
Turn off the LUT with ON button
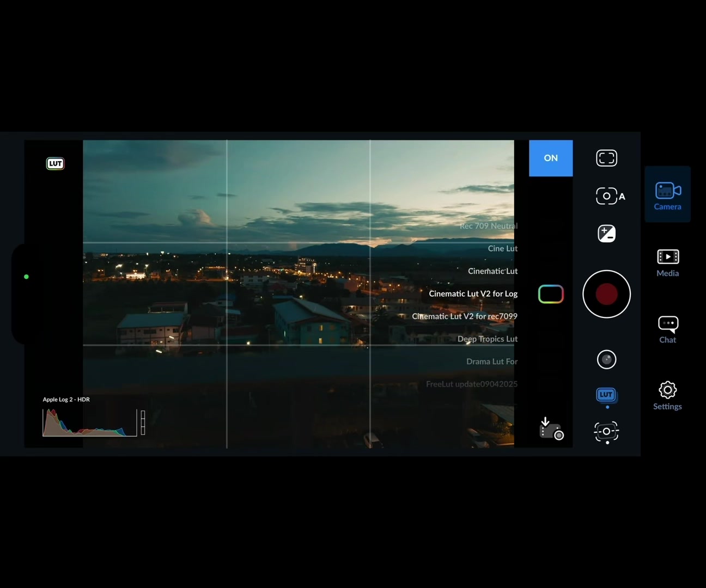coord(551,158)
